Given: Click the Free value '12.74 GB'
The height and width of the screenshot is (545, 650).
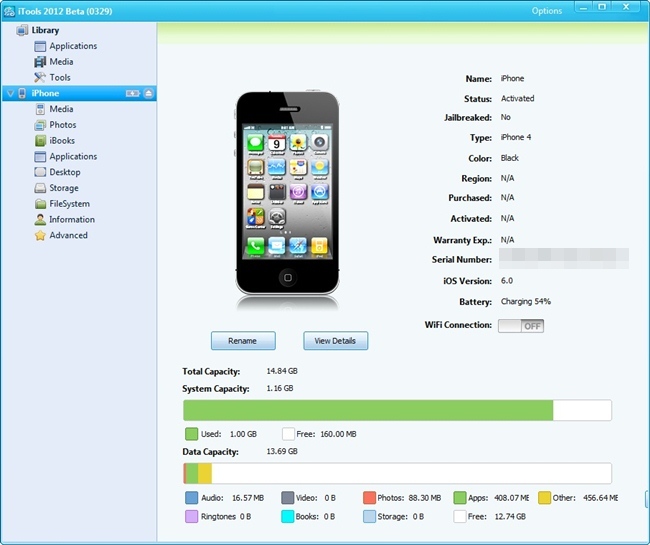Looking at the screenshot, I should pos(510,517).
